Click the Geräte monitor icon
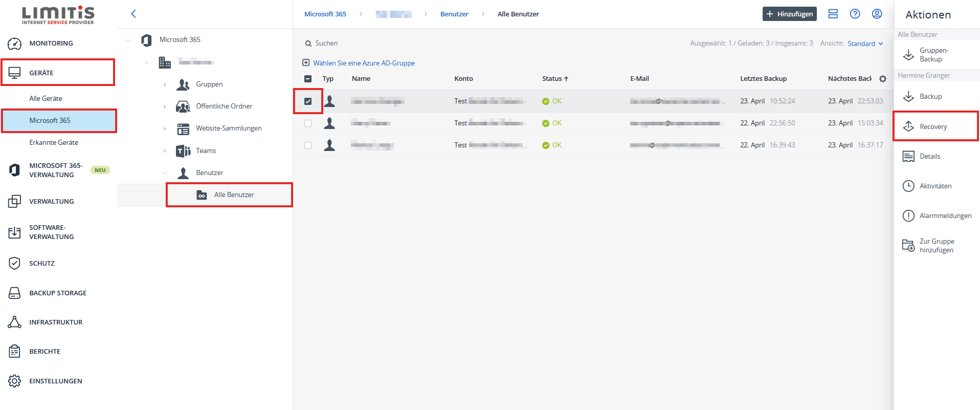The image size is (980, 410). tap(14, 73)
